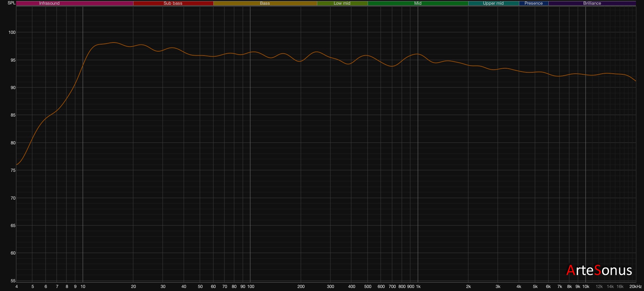Image resolution: width=644 pixels, height=291 pixels.
Task: Click the SPL axis label
Action: (11, 3)
